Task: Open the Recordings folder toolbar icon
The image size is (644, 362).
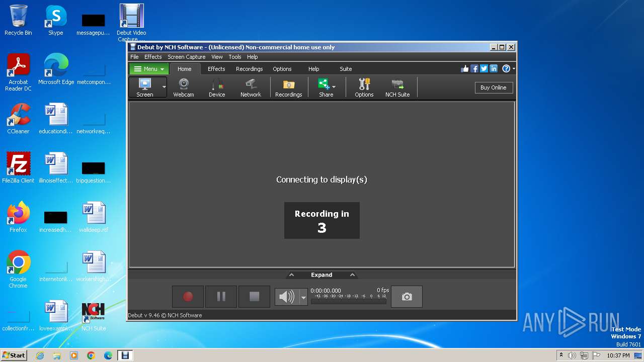Action: coord(288,87)
